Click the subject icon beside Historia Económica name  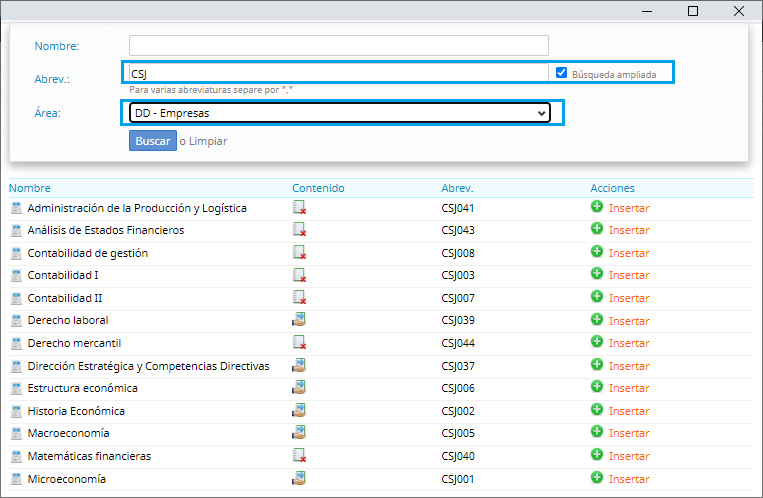coord(16,411)
